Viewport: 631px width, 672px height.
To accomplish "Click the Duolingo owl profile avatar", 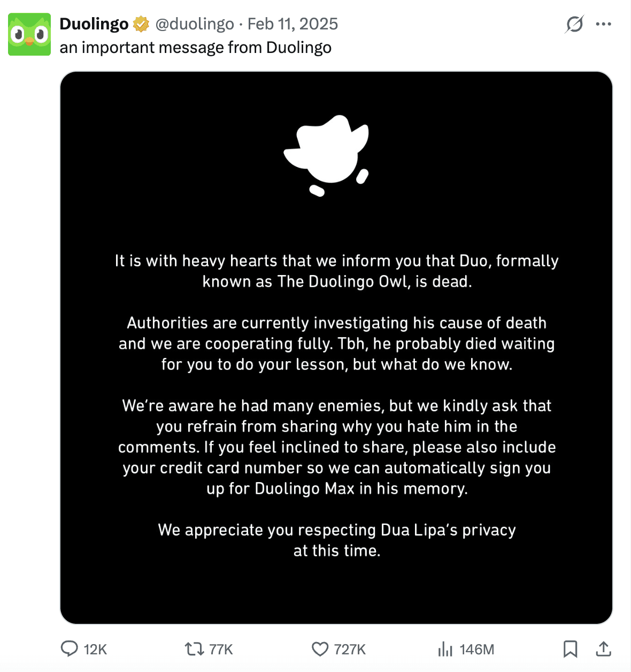I will (29, 33).
